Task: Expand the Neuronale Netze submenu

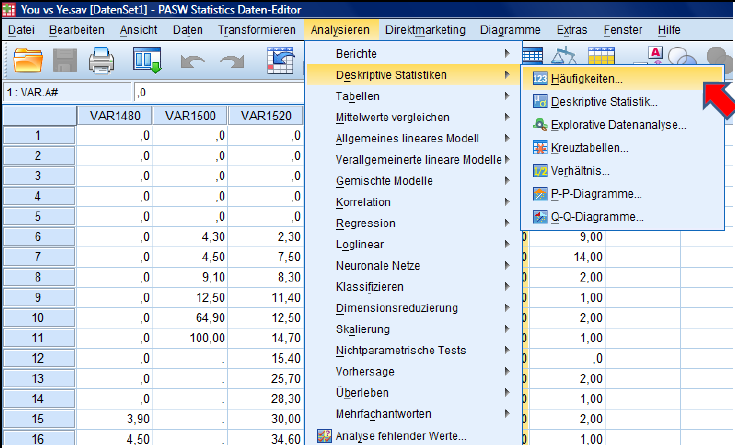Action: pyautogui.click(x=414, y=266)
